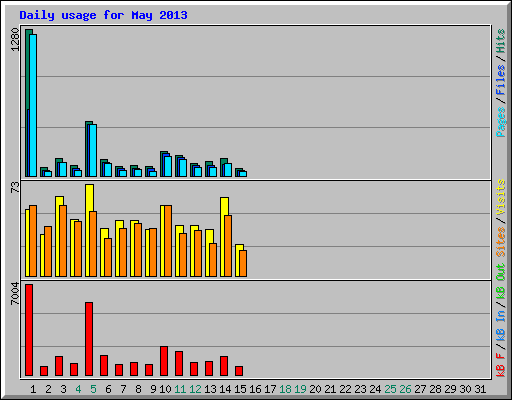Click the "Daily usage for May 2013" title
Image resolution: width=512 pixels, height=400 pixels.
tap(103, 15)
